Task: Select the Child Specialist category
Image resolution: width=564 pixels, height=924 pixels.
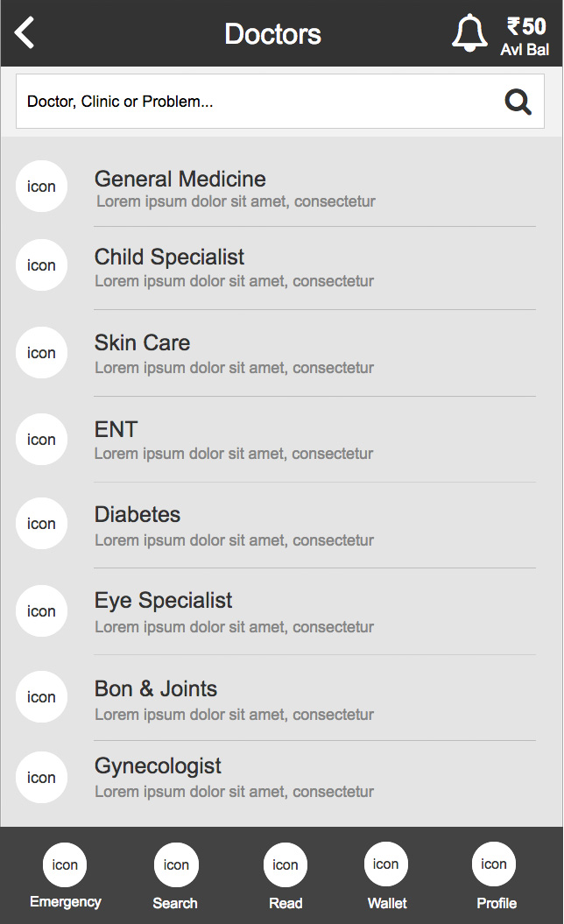Action: 170,257
